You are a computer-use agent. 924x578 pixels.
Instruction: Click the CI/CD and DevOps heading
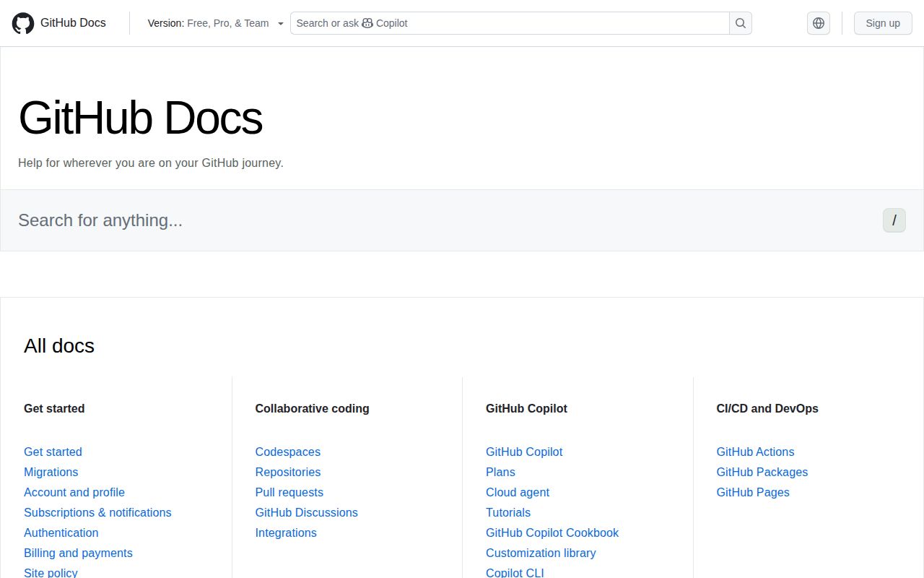[x=767, y=408]
